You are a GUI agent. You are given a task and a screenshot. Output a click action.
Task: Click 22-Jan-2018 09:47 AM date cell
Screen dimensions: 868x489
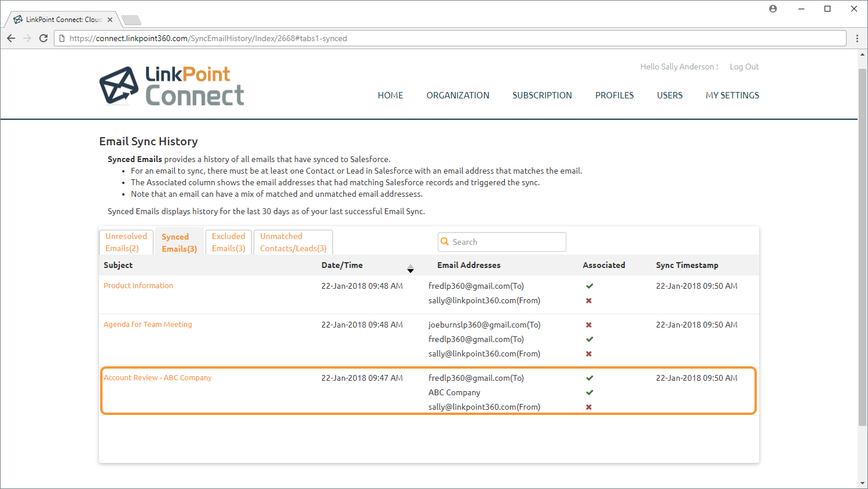click(362, 378)
